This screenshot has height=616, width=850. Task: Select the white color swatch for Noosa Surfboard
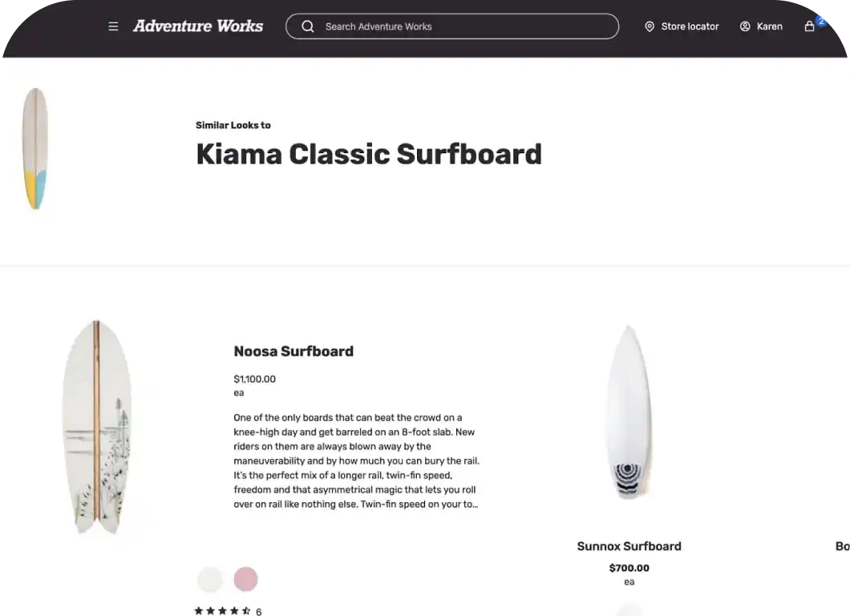click(x=210, y=579)
